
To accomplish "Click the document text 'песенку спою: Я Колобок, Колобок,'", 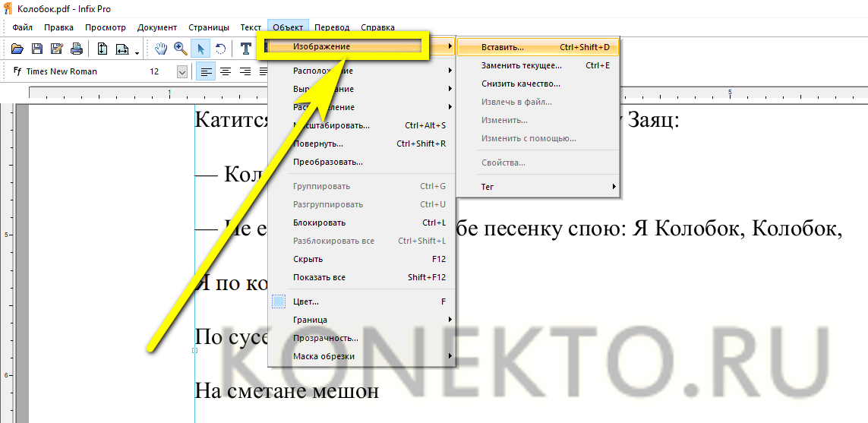I will click(663, 230).
